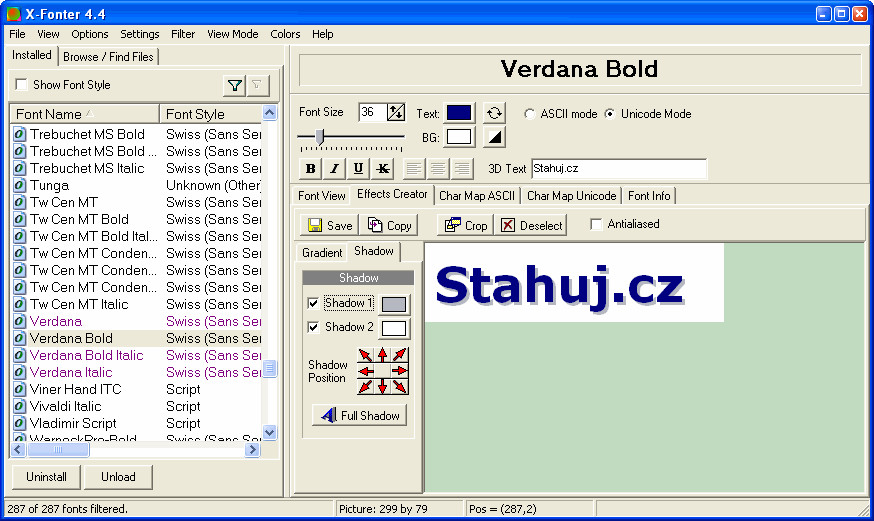
Task: Toggle Underline text formatting button
Action: tap(358, 168)
